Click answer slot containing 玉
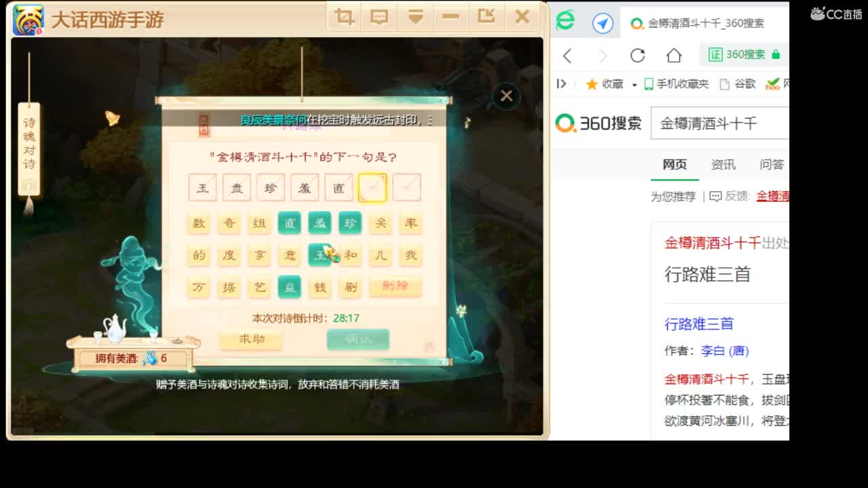This screenshot has width=868, height=488. pyautogui.click(x=203, y=188)
